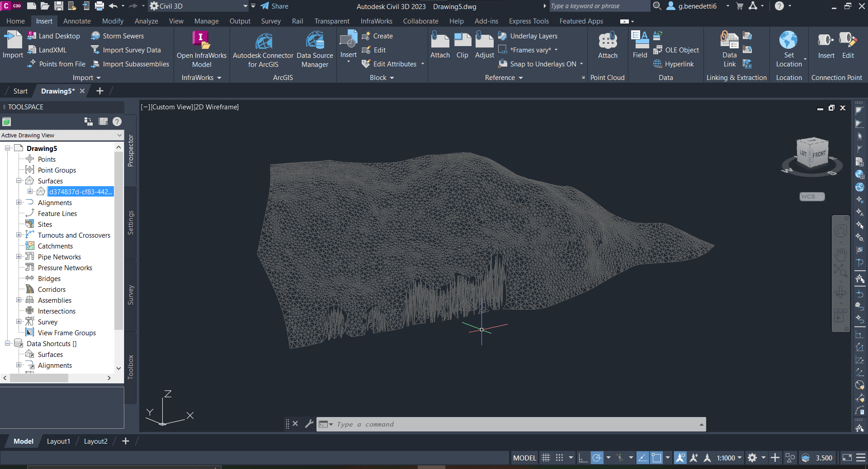The height and width of the screenshot is (469, 868).
Task: Toggle the grid display in status bar
Action: [546, 458]
